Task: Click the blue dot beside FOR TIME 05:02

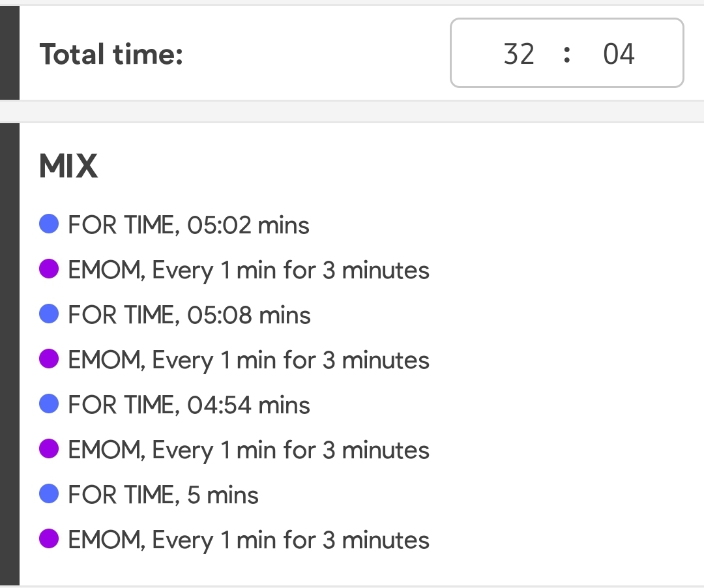Action: 49,224
